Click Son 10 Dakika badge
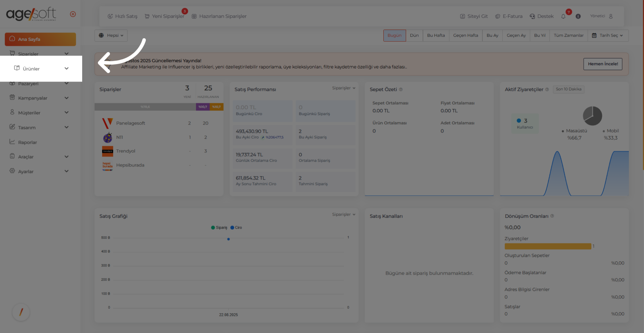Image resolution: width=644 pixels, height=333 pixels. pyautogui.click(x=569, y=89)
